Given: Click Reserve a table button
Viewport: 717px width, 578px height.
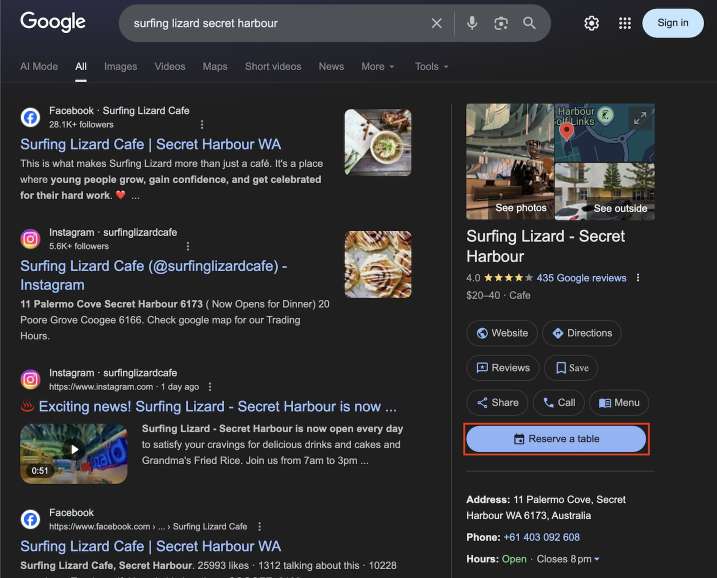Looking at the screenshot, I should coord(556,439).
